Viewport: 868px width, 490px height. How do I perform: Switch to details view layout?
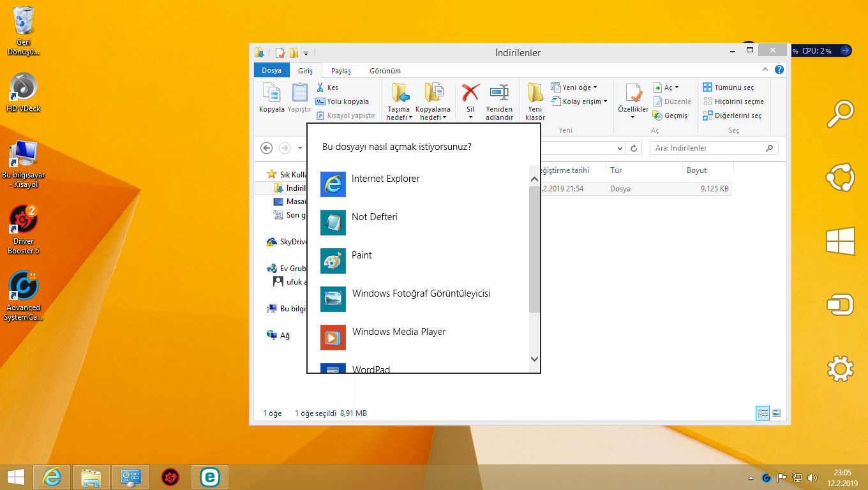pos(763,413)
